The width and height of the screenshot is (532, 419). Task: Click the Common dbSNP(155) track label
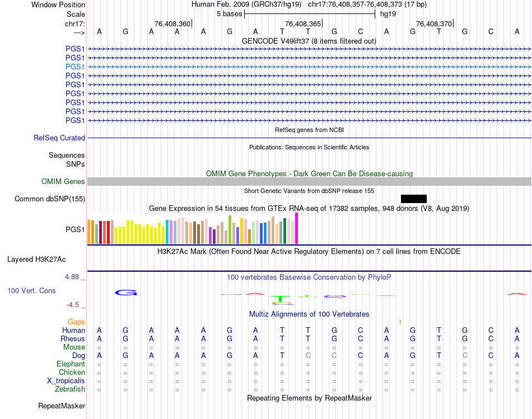49,199
